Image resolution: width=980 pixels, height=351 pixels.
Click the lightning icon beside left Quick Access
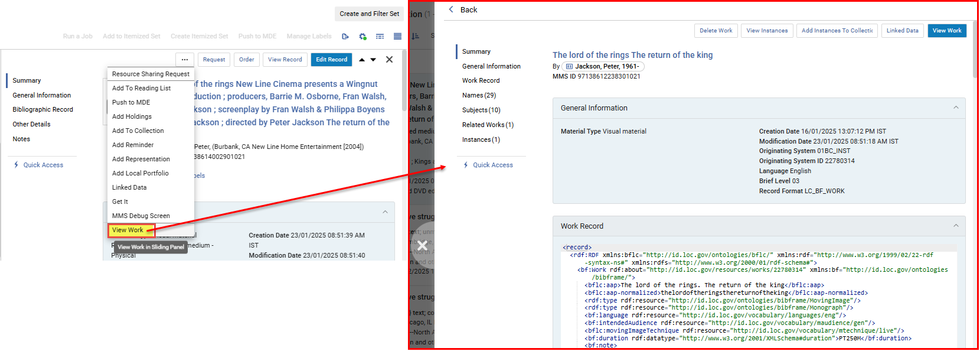17,165
